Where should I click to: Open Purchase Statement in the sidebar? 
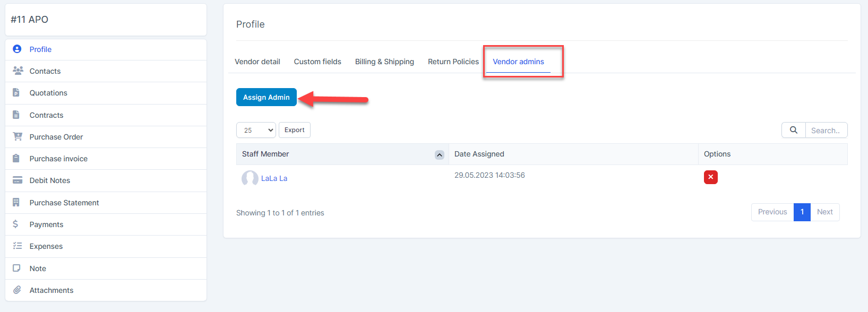(64, 203)
